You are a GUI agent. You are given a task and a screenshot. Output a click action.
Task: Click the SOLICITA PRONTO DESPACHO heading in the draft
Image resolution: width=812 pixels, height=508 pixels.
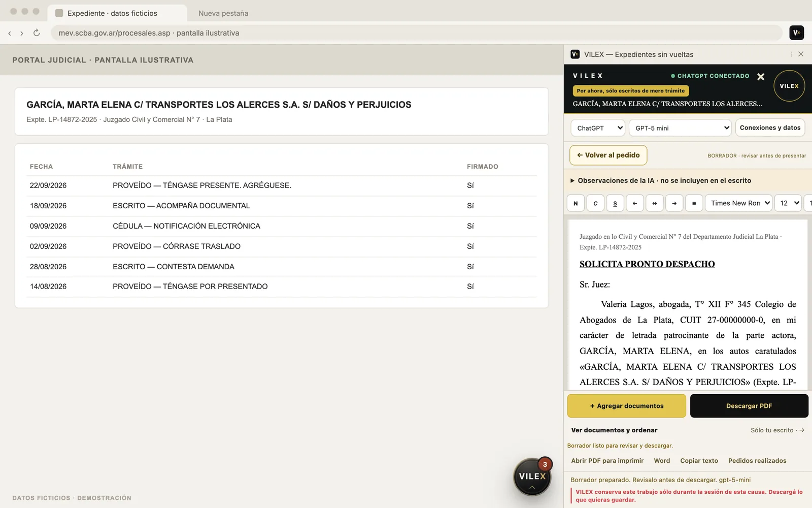pyautogui.click(x=647, y=264)
